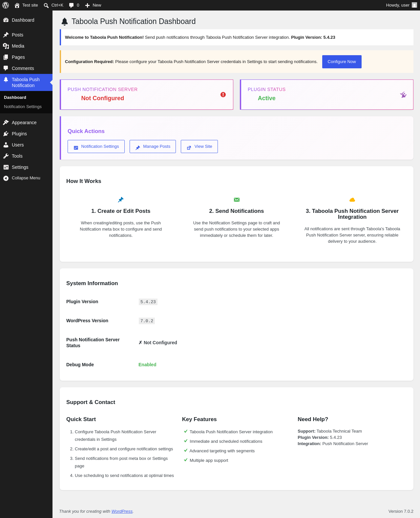This screenshot has width=420, height=518.
Task: Open the Taboola Push Notification sidebar menu
Action: pyautogui.click(x=26, y=82)
